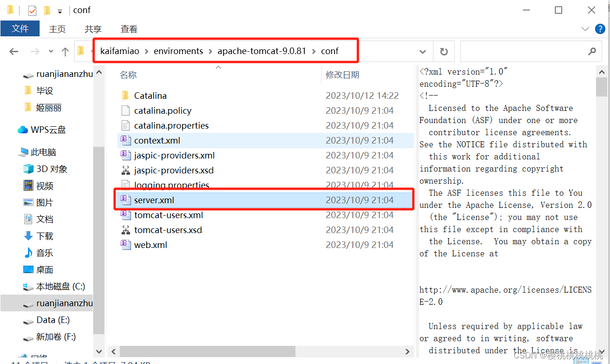Select the tomcat-users.xsd file icon
Viewport: 610px width, 364px height.
pos(125,230)
